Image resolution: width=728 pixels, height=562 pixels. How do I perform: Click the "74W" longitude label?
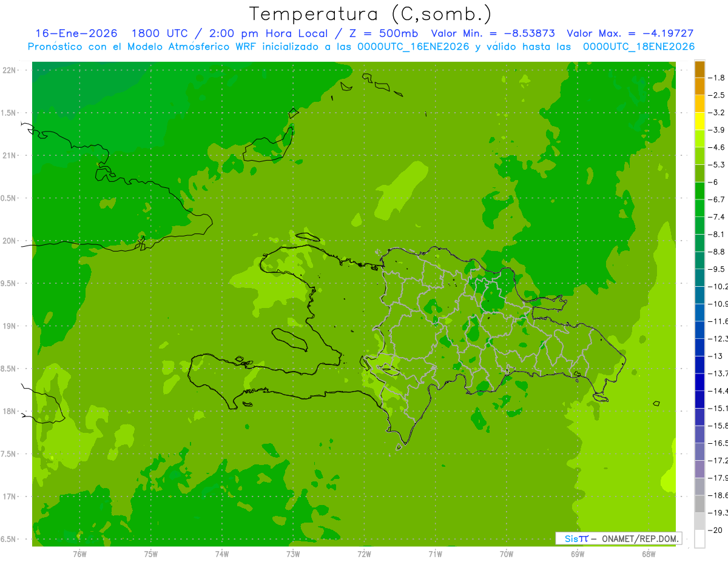click(x=222, y=554)
